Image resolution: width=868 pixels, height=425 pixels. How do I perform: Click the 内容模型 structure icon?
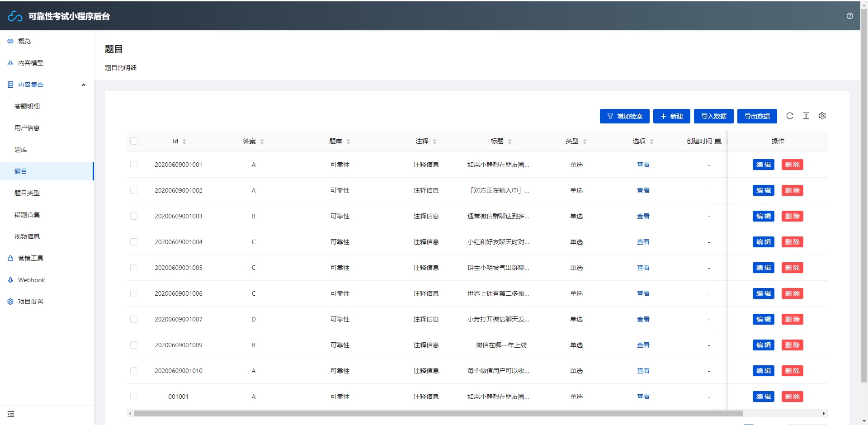coord(10,63)
